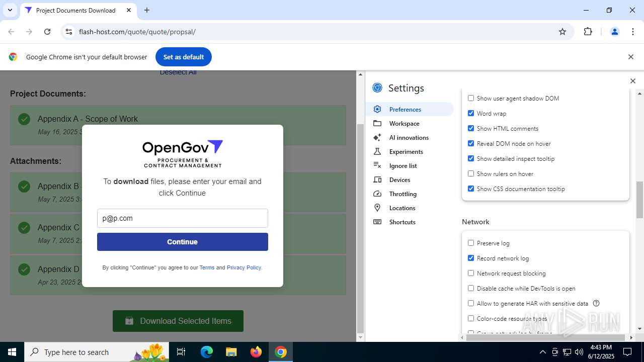Disable Show detailed inspect tooltip
644x362 pixels.
click(x=471, y=158)
